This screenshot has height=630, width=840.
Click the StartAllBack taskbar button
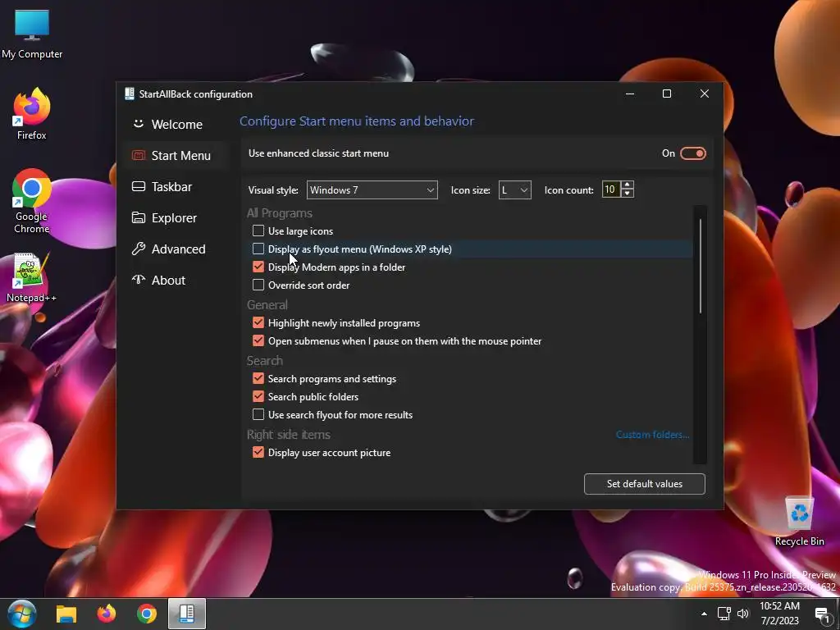[x=187, y=614]
